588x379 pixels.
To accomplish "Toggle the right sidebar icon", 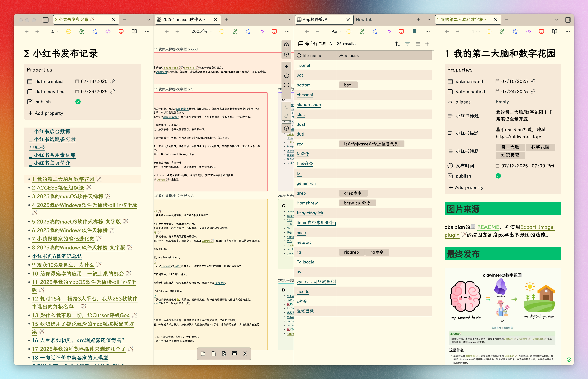I will (x=568, y=20).
